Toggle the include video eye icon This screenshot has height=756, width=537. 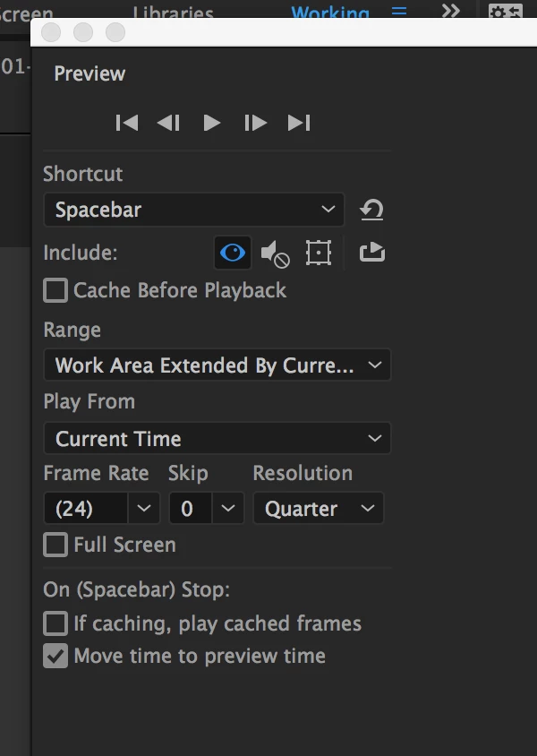(x=233, y=253)
